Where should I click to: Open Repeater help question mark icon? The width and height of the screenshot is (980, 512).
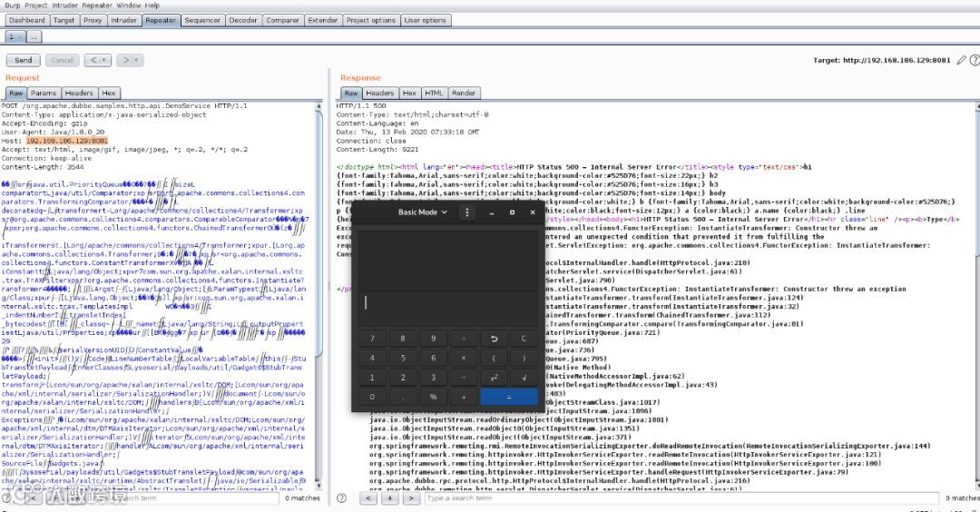pyautogui.click(x=975, y=60)
